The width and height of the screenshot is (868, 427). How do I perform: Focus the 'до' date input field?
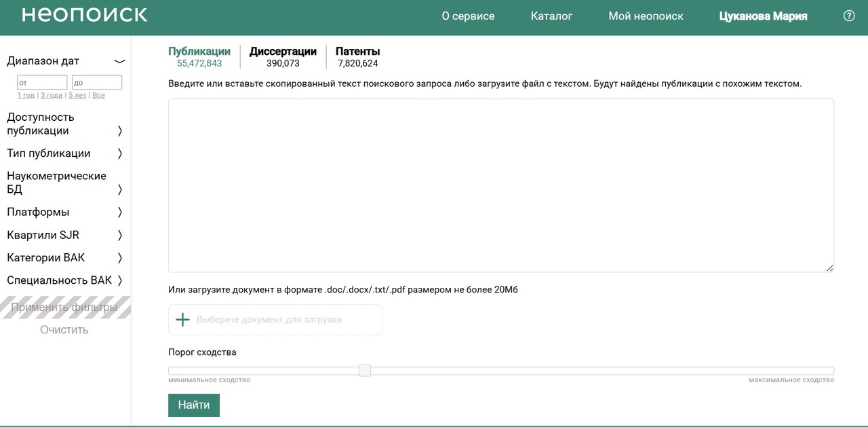pyautogui.click(x=97, y=82)
